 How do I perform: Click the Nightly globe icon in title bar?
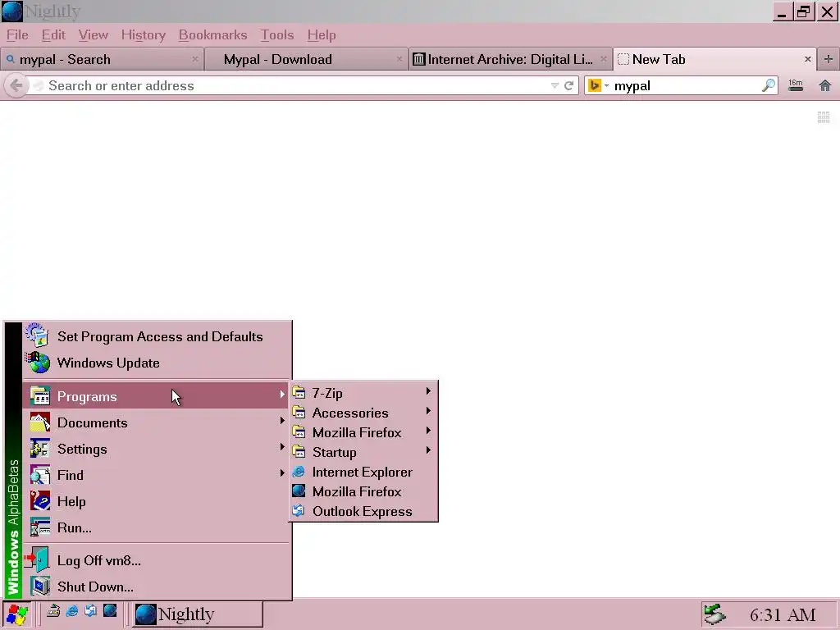pos(11,11)
